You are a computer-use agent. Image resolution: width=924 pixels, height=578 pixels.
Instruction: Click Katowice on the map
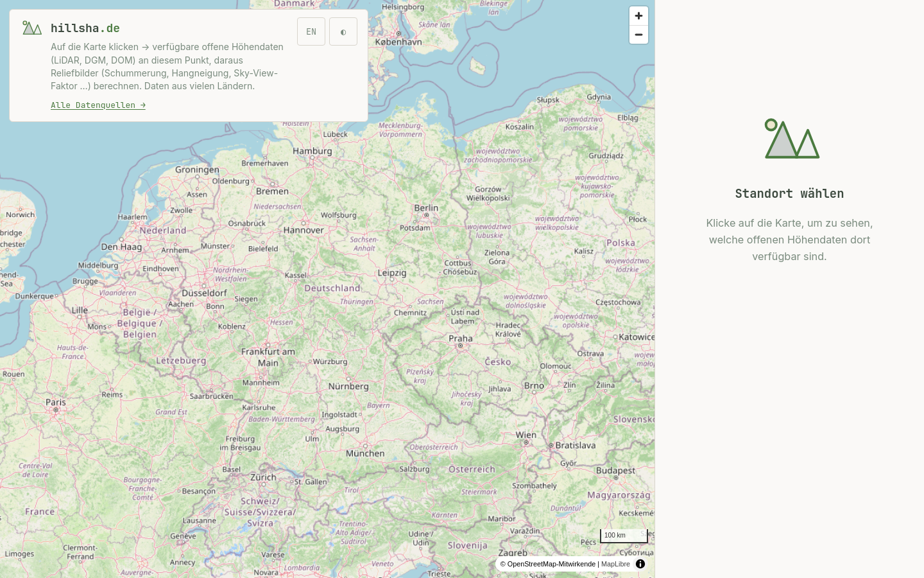click(x=637, y=337)
